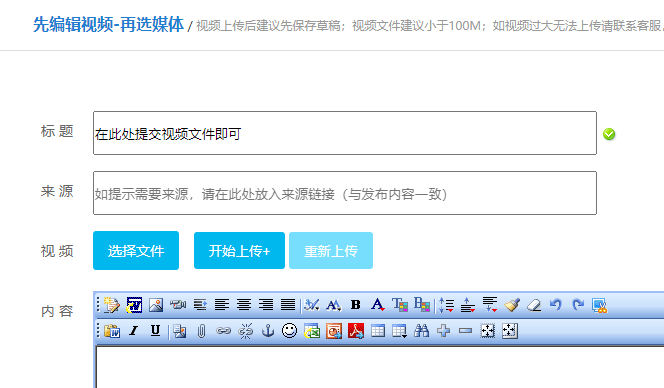Toggle underline formatting

[155, 331]
